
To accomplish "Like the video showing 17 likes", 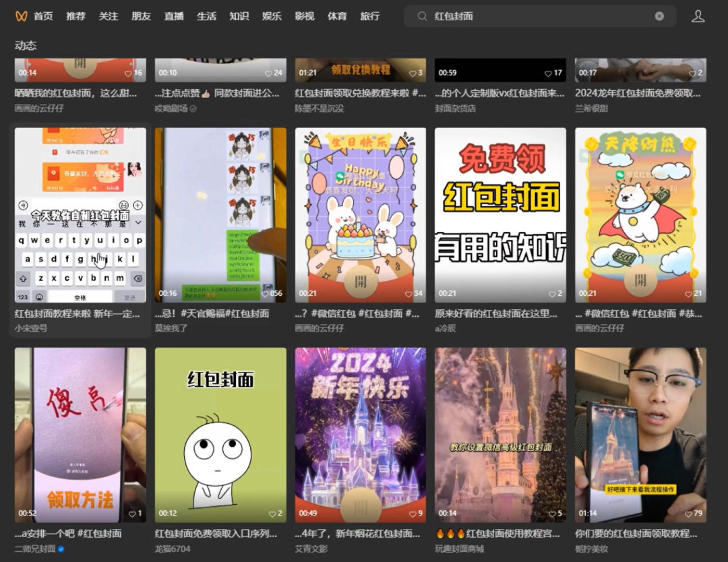I will (x=548, y=73).
